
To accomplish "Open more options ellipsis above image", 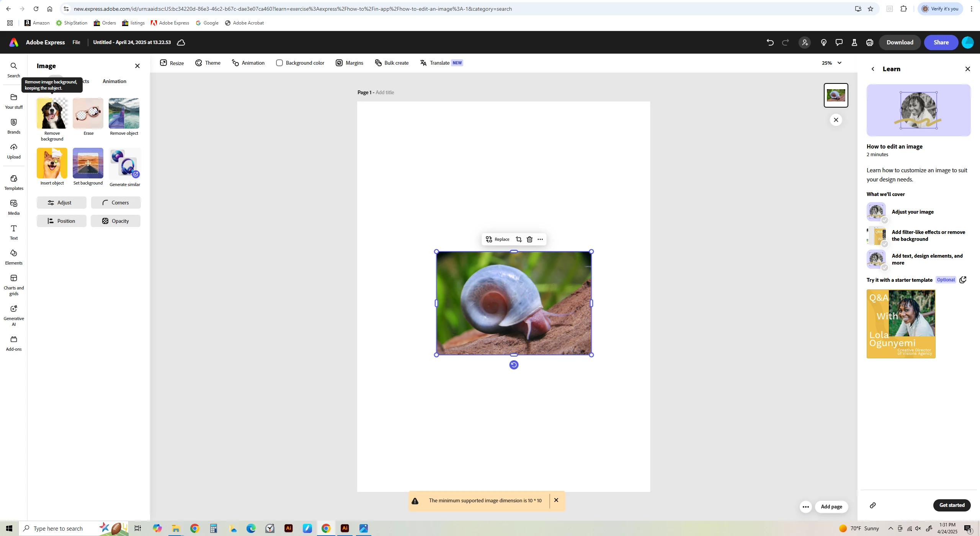I will (x=540, y=239).
